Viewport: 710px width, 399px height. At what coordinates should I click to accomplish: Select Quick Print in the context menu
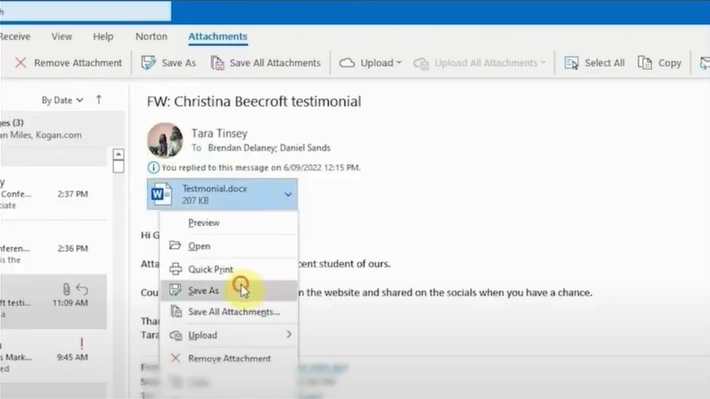229,269
